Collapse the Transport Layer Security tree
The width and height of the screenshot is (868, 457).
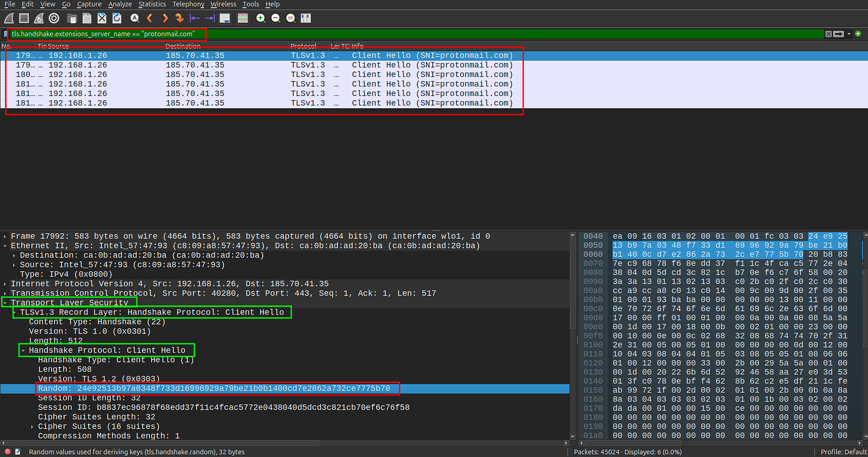pos(5,303)
